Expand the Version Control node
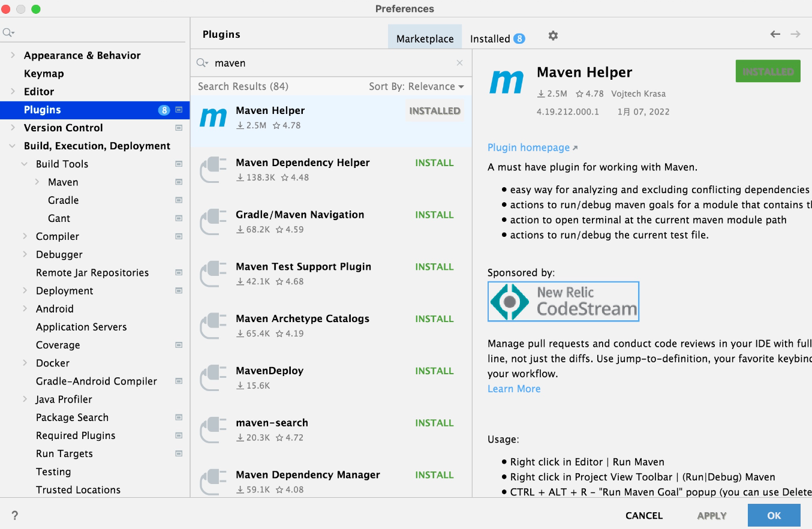Image resolution: width=812 pixels, height=529 pixels. 13,128
